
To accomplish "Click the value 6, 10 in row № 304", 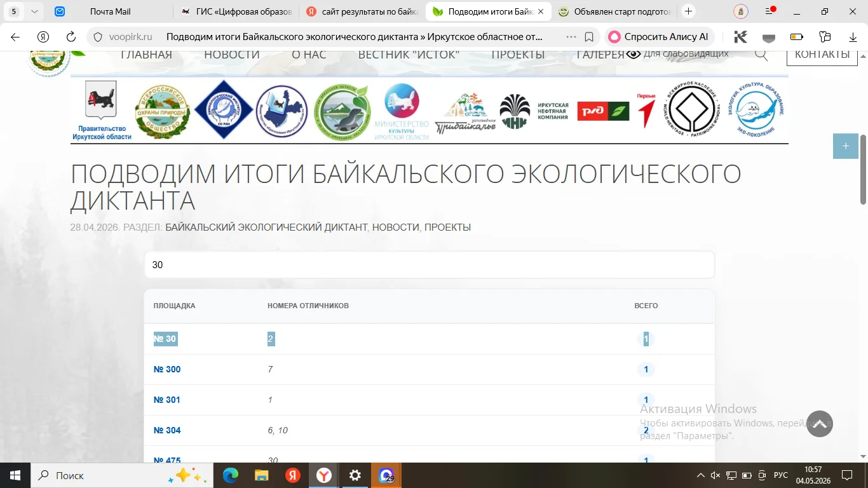I will click(278, 430).
